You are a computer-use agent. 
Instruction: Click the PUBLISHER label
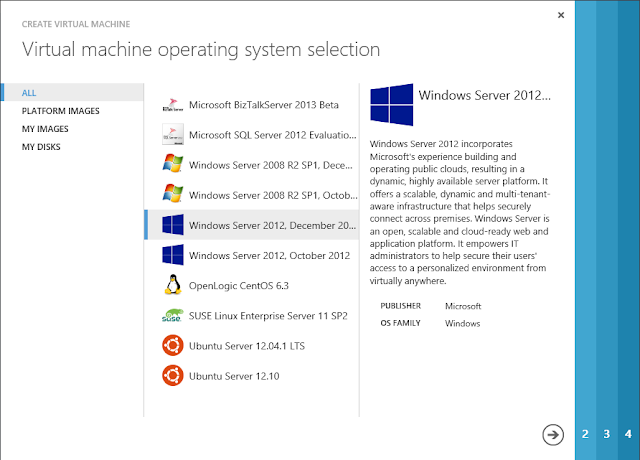[x=400, y=306]
